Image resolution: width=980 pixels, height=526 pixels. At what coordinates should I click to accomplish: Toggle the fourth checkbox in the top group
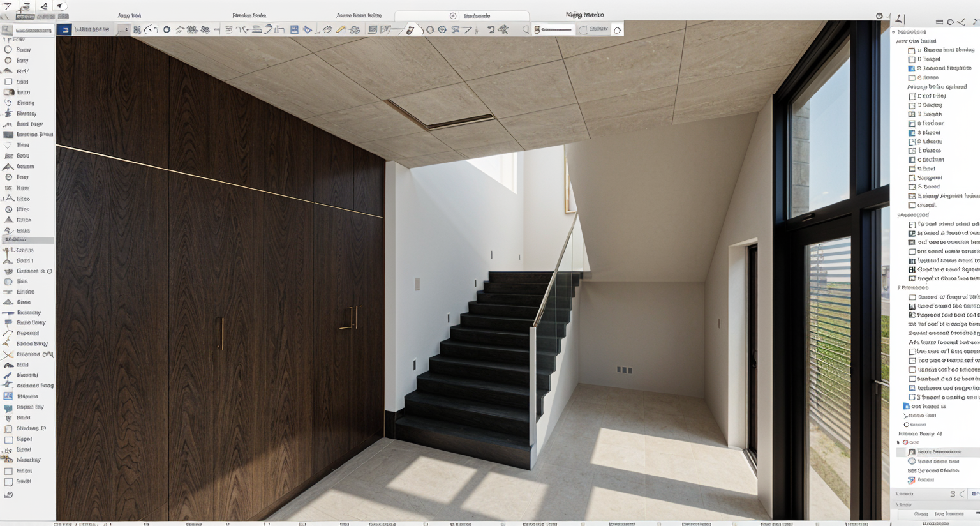tap(912, 78)
